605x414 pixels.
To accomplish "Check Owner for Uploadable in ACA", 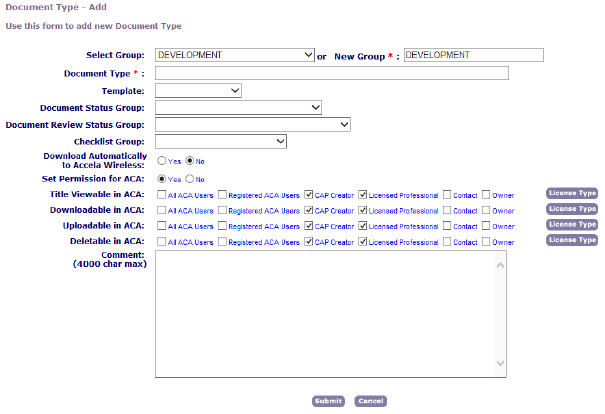I will tap(486, 225).
